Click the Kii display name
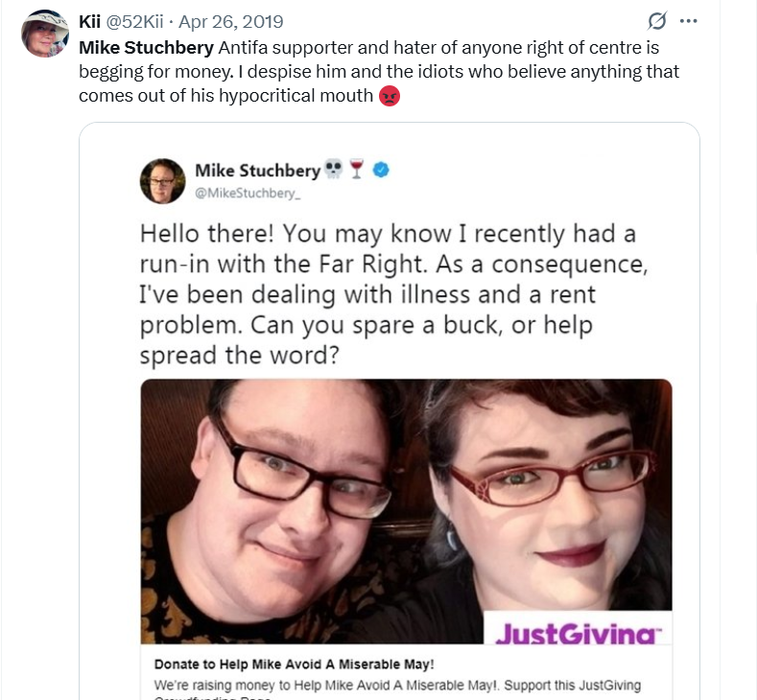The width and height of the screenshot is (757, 700). tap(89, 22)
